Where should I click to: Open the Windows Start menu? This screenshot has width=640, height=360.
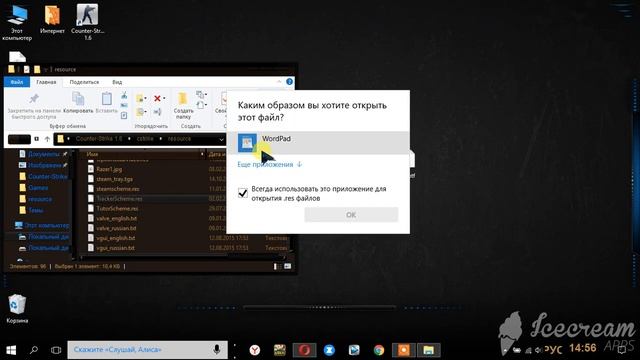click(11, 350)
